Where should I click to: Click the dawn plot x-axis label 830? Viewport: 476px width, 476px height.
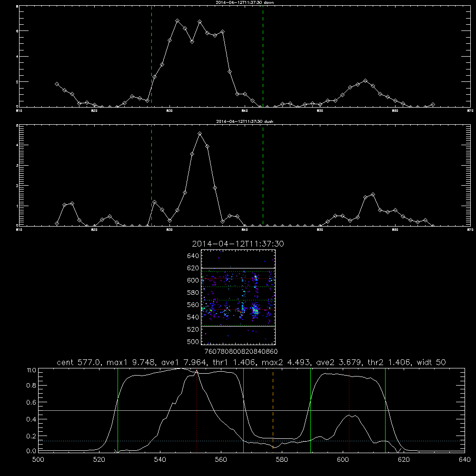[x=169, y=111]
